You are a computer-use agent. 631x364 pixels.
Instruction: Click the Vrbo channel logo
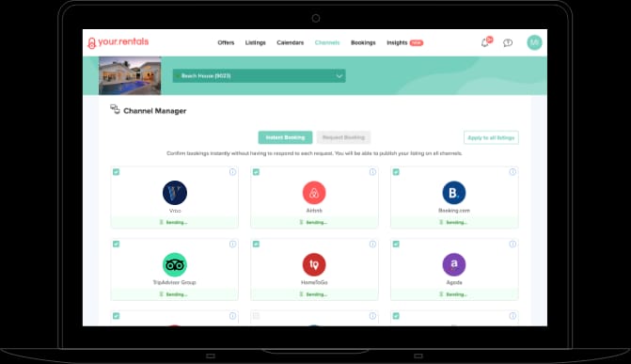tap(175, 193)
